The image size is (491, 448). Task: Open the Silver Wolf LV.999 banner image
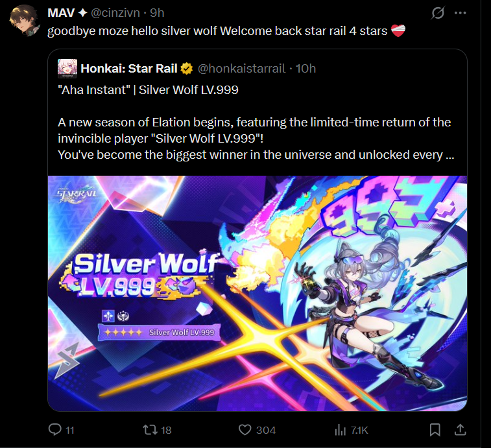257,293
